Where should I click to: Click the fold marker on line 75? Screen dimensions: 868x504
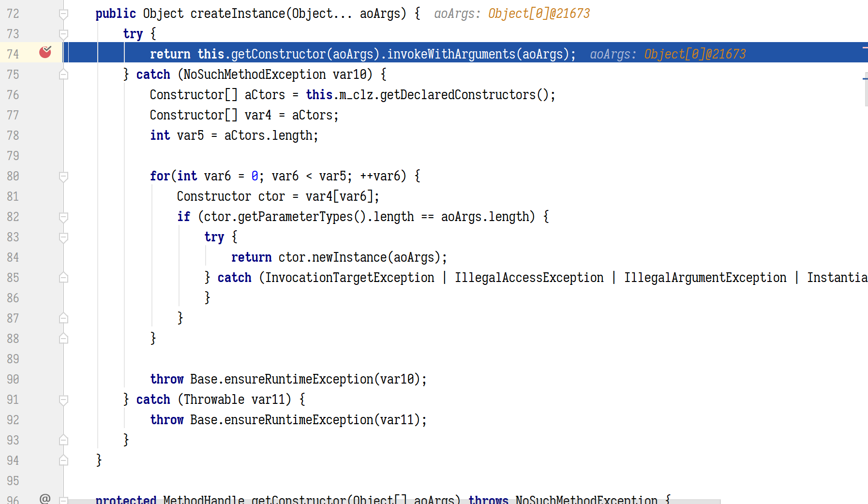point(63,74)
